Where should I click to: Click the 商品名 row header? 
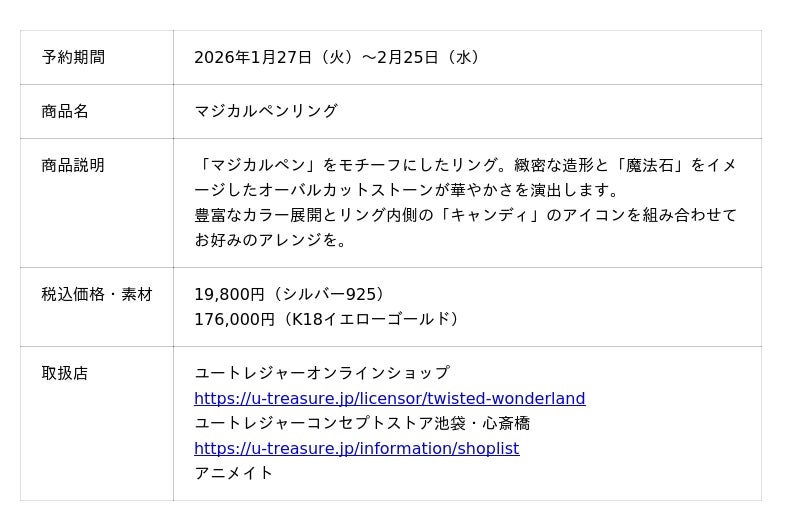(x=65, y=111)
